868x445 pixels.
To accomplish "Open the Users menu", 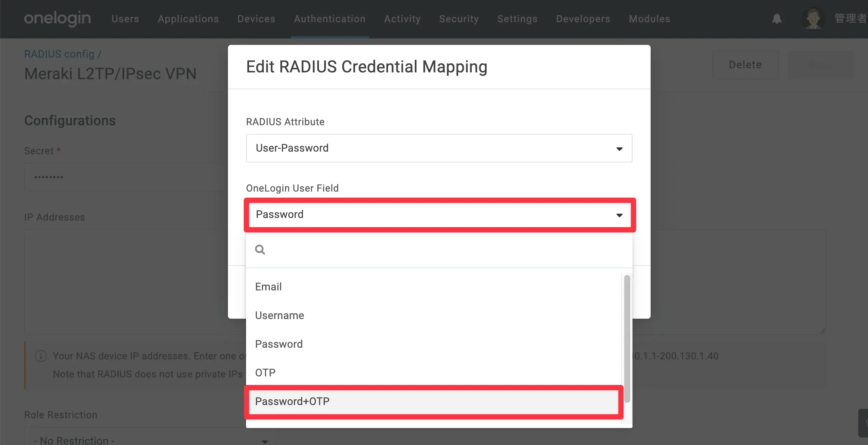I will tap(125, 19).
